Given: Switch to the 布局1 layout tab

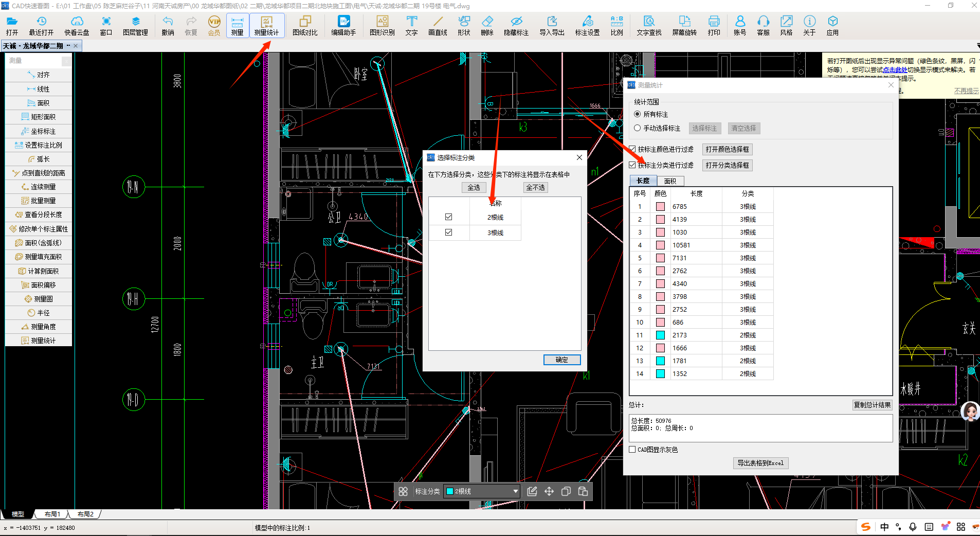Looking at the screenshot, I should (x=52, y=514).
